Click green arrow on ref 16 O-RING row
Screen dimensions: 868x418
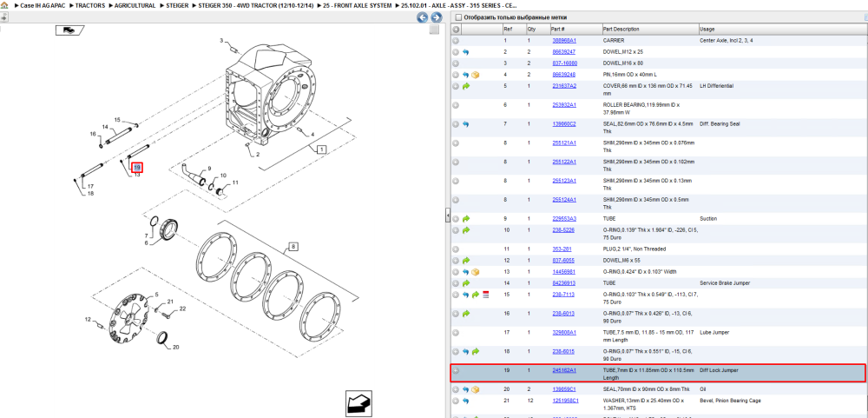[465, 314]
